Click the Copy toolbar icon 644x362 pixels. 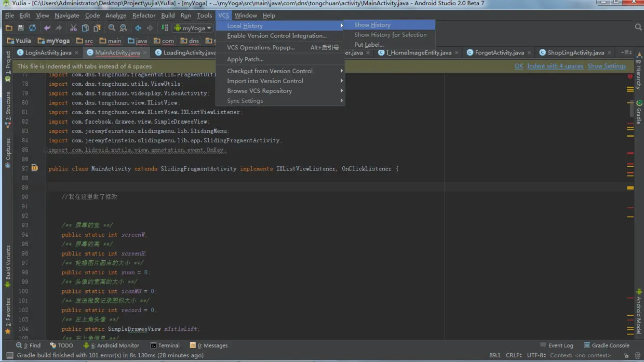click(85, 28)
